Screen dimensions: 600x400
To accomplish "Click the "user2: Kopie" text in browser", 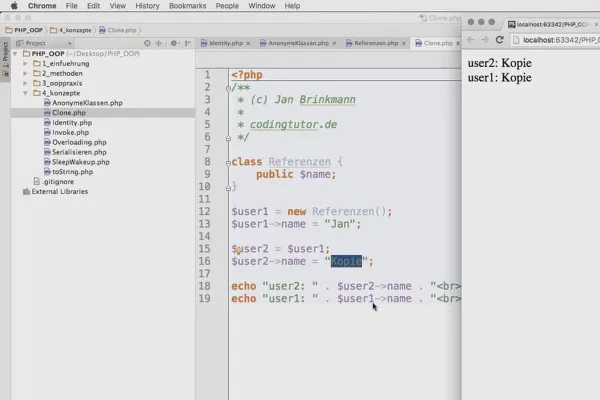I will (499, 63).
